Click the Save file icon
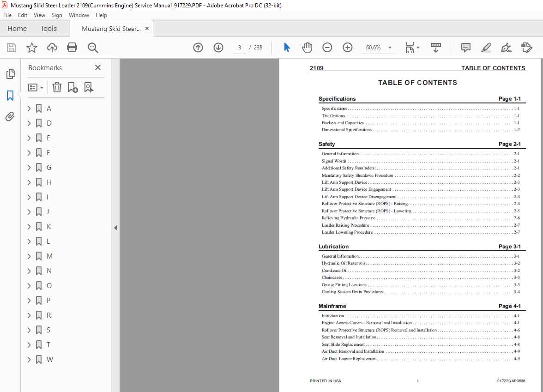 point(12,48)
